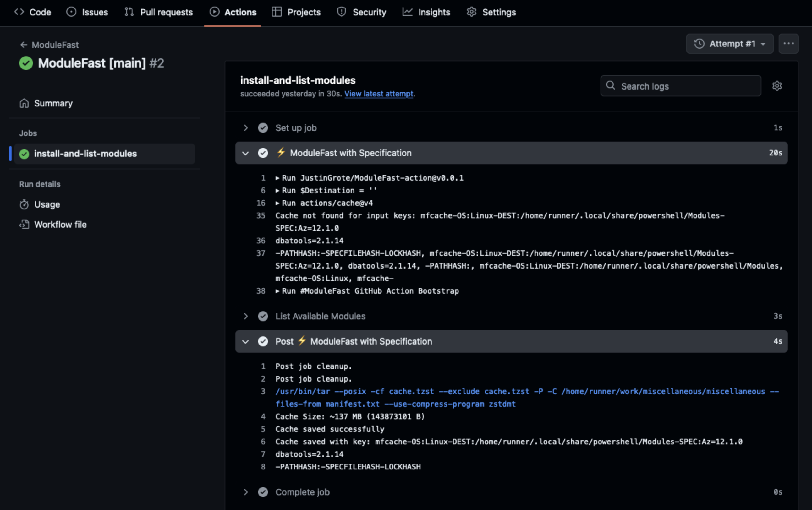Open the repository Settings tab

pos(491,12)
